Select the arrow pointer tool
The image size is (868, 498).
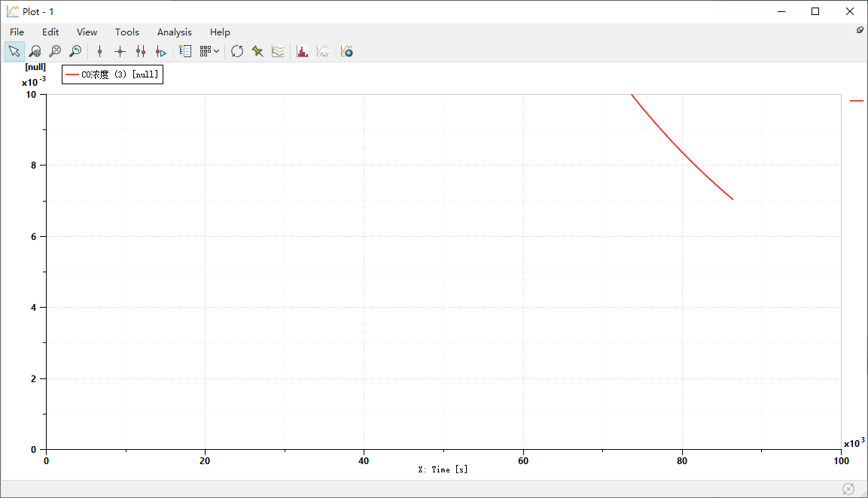[14, 51]
